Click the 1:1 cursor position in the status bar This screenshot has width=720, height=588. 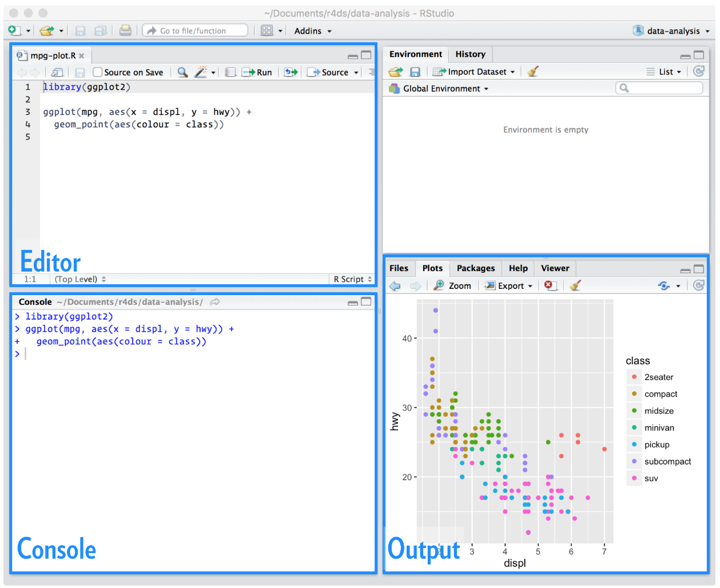30,279
